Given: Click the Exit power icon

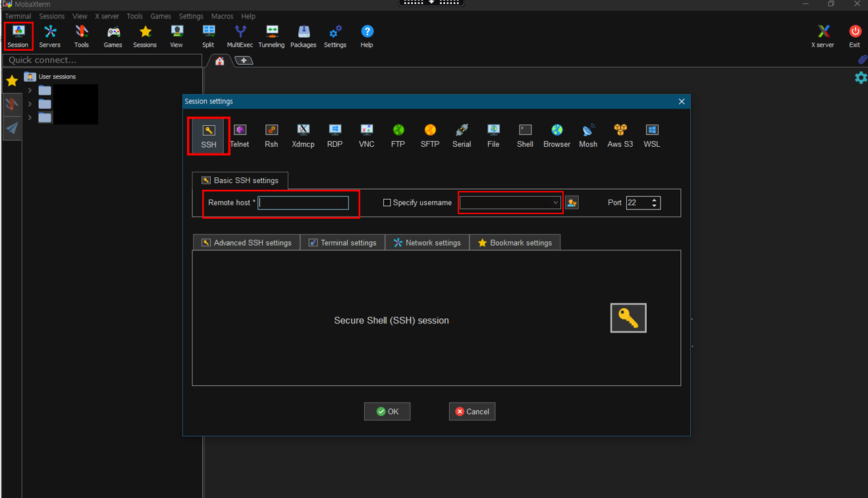Looking at the screenshot, I should pyautogui.click(x=854, y=36).
